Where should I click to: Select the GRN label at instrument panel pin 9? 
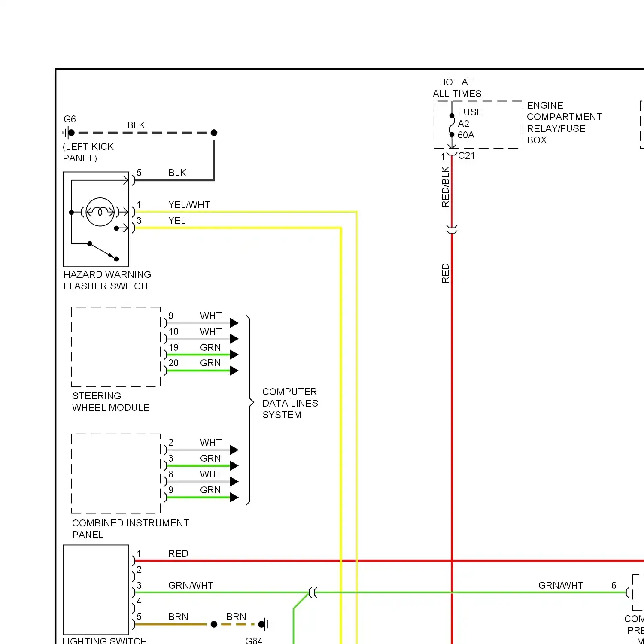pos(210,490)
